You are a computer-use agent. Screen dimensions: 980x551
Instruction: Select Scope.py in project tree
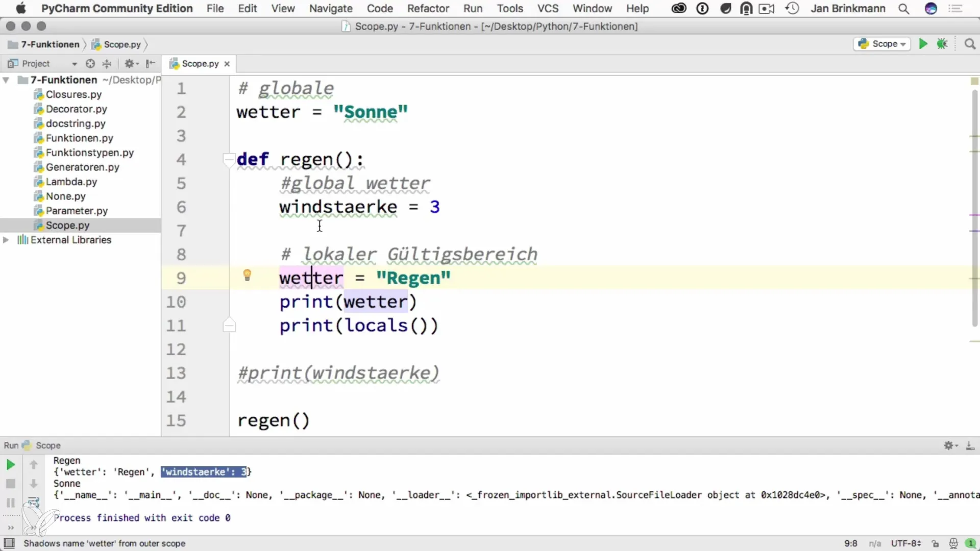click(67, 226)
